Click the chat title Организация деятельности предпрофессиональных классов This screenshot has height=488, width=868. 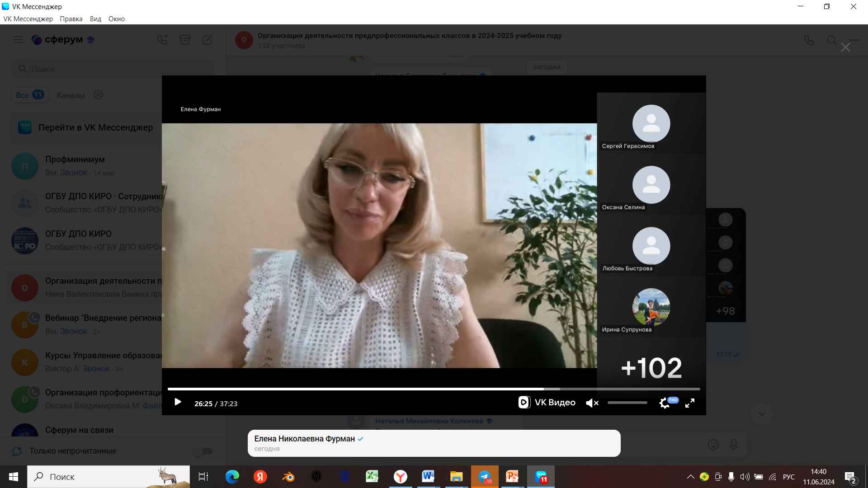click(x=410, y=36)
